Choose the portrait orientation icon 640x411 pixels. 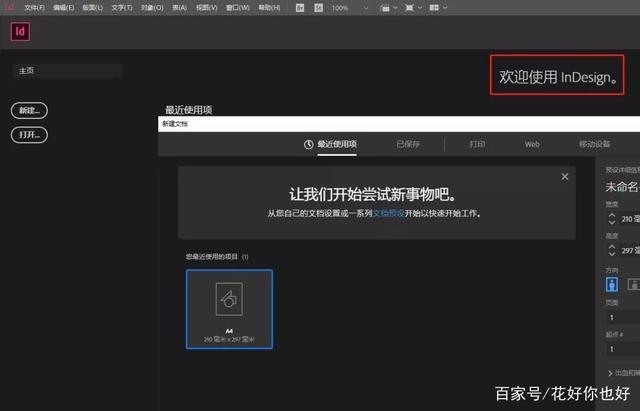point(611,284)
